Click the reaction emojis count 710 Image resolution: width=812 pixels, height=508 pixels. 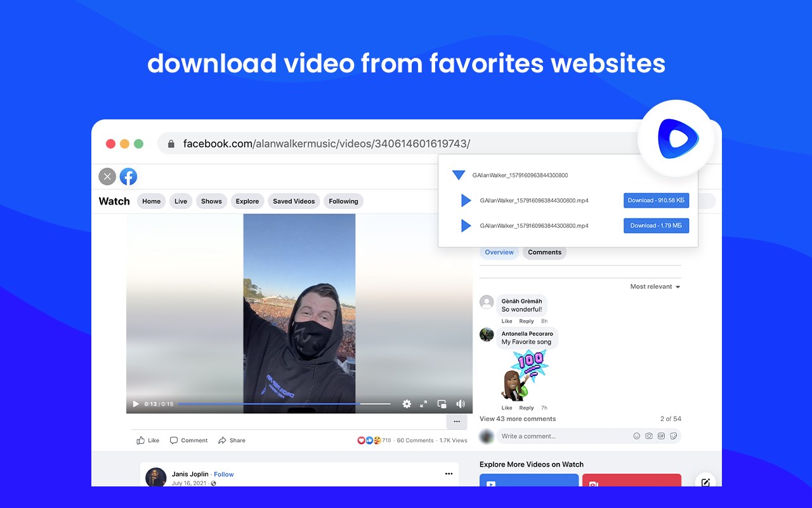tap(374, 440)
